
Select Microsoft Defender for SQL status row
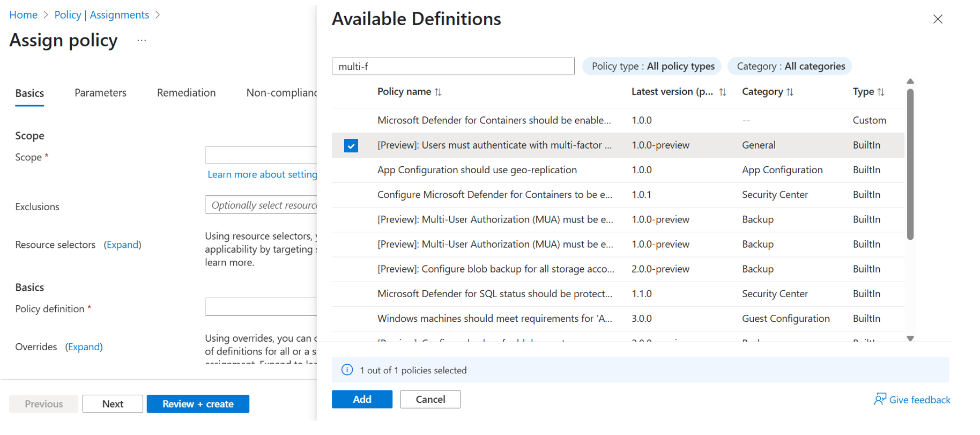(494, 294)
